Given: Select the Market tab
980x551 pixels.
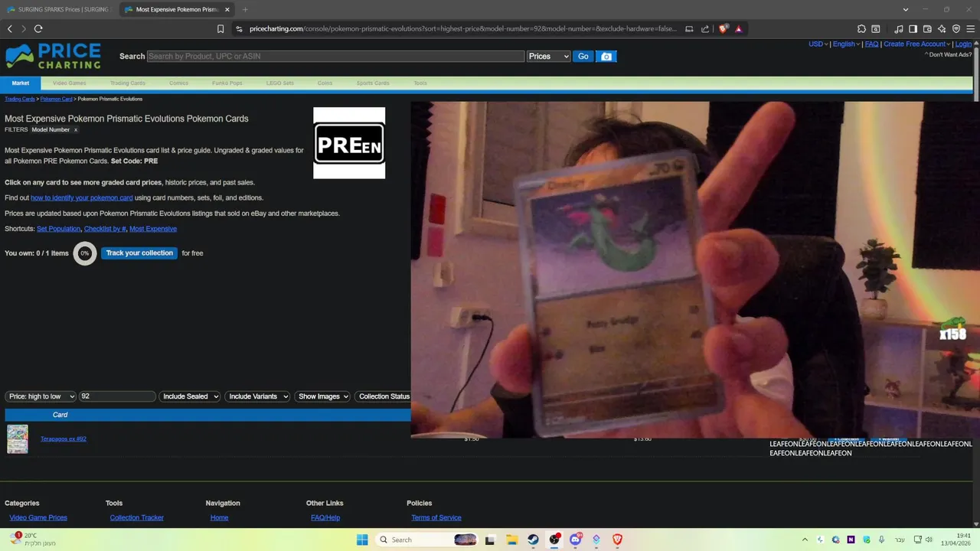Looking at the screenshot, I should point(21,83).
